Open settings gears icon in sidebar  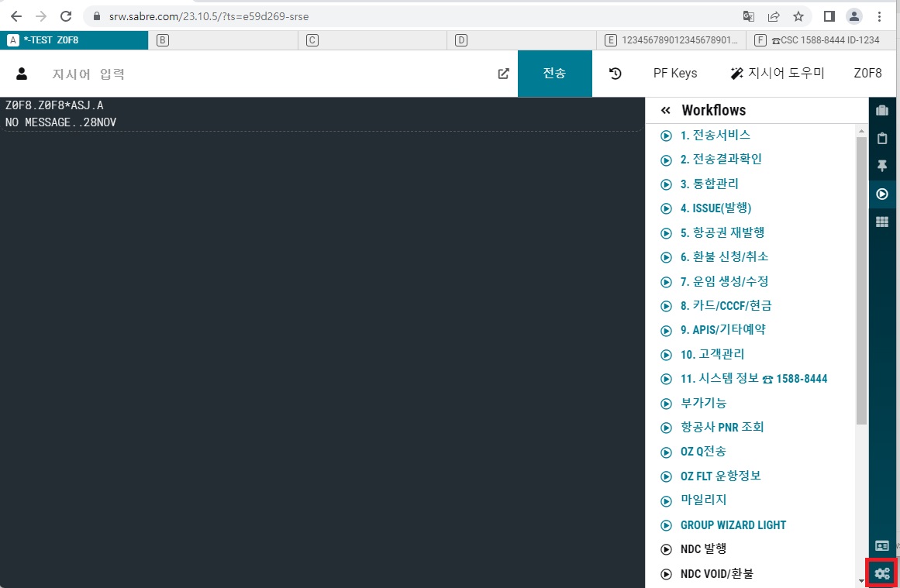(882, 573)
